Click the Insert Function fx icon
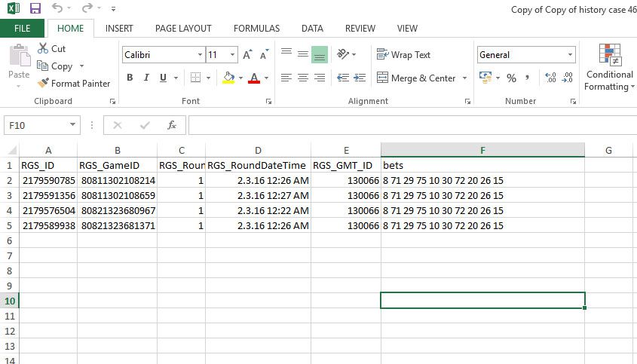This screenshot has width=637, height=364. coord(172,125)
